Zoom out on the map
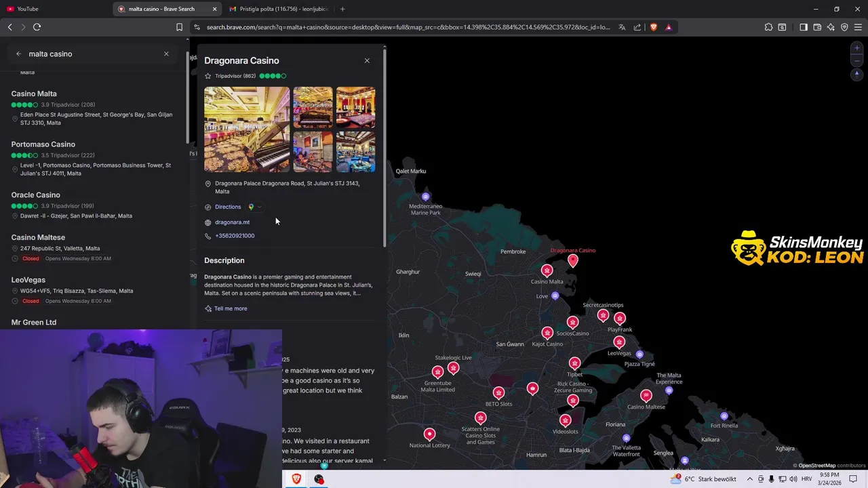The image size is (868, 488). 857,61
